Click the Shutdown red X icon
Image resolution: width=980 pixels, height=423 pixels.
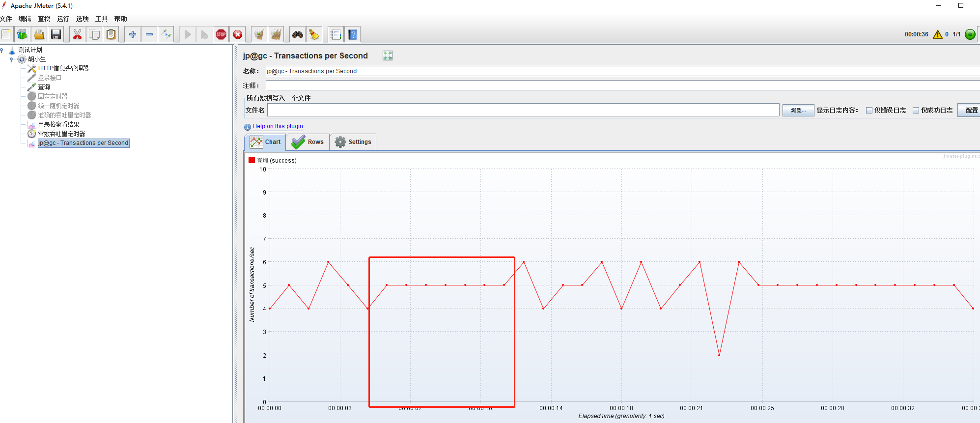pos(238,34)
